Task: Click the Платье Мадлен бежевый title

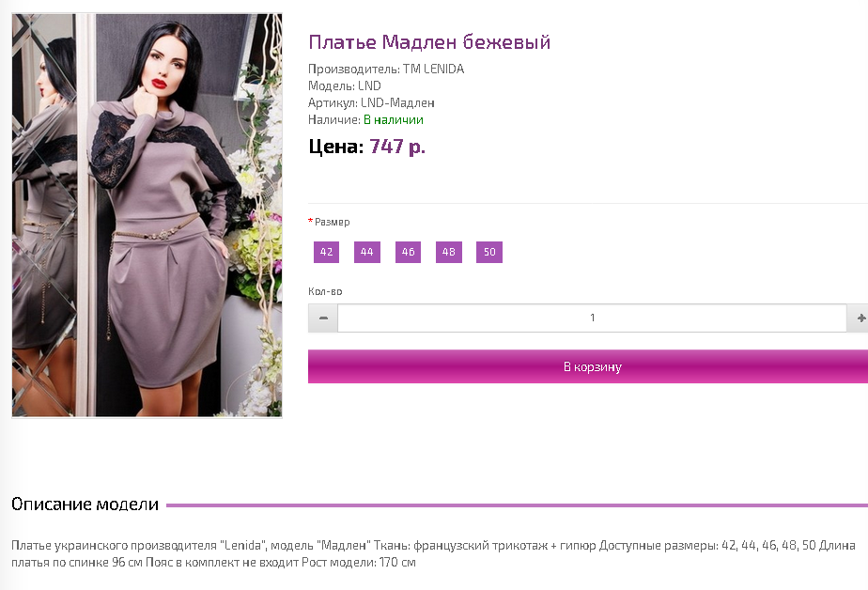Action: tap(429, 42)
